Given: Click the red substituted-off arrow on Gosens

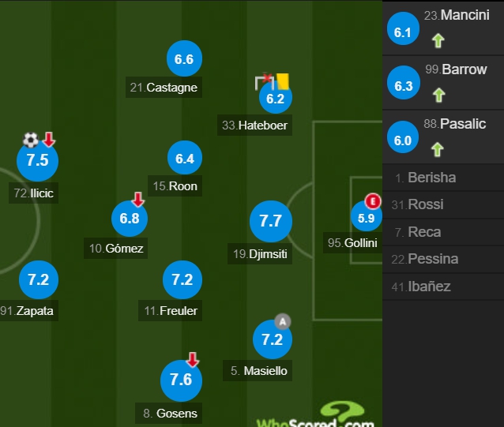Looking at the screenshot, I should [193, 360].
